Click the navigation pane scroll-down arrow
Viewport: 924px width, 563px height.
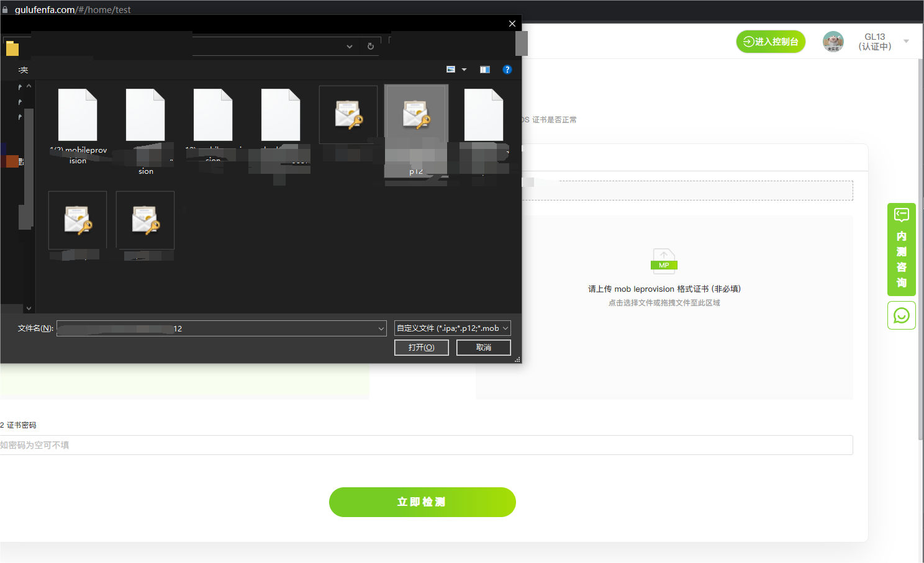[x=29, y=309]
